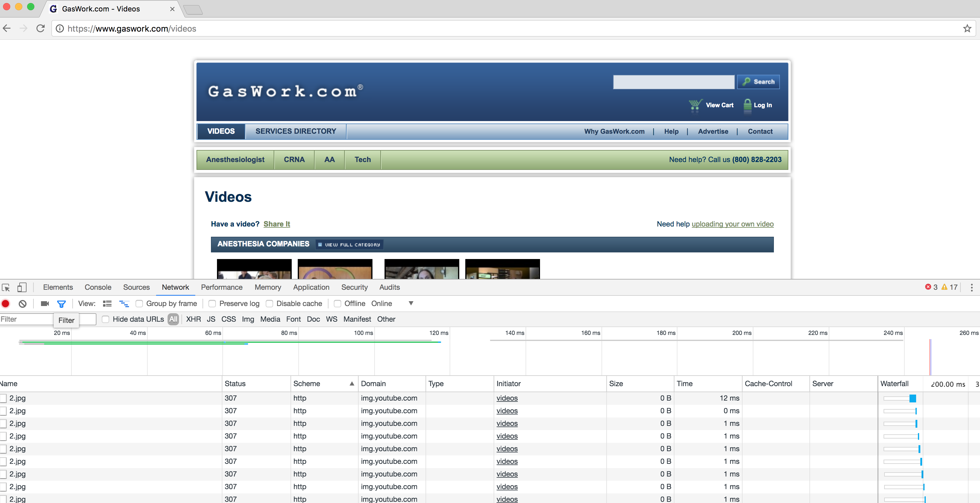Bookmark this page with the star icon

[x=967, y=29]
